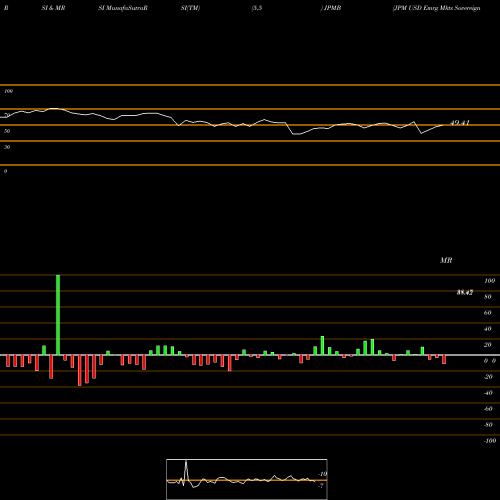Image resolution: width=500 pixels, height=500 pixels.
Task: Click the MR heading above the lower chart
Action: click(446, 260)
